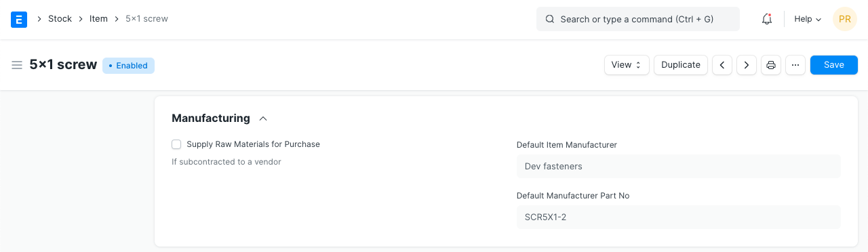Click the search magnifier icon
This screenshot has height=252, width=868.
point(550,19)
